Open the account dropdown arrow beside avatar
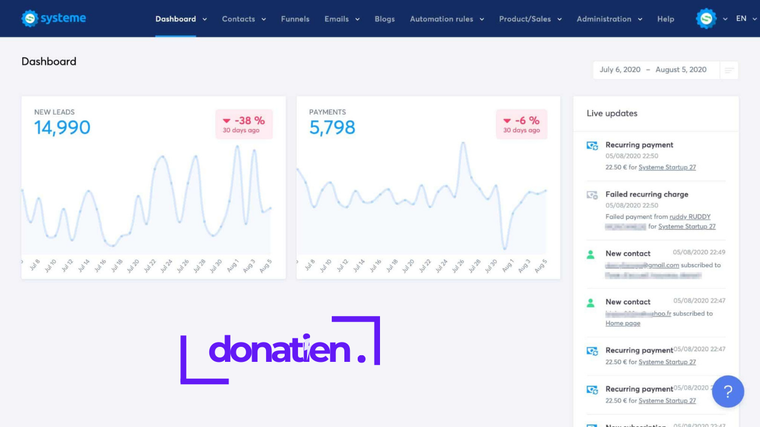760x427 pixels. click(x=725, y=19)
